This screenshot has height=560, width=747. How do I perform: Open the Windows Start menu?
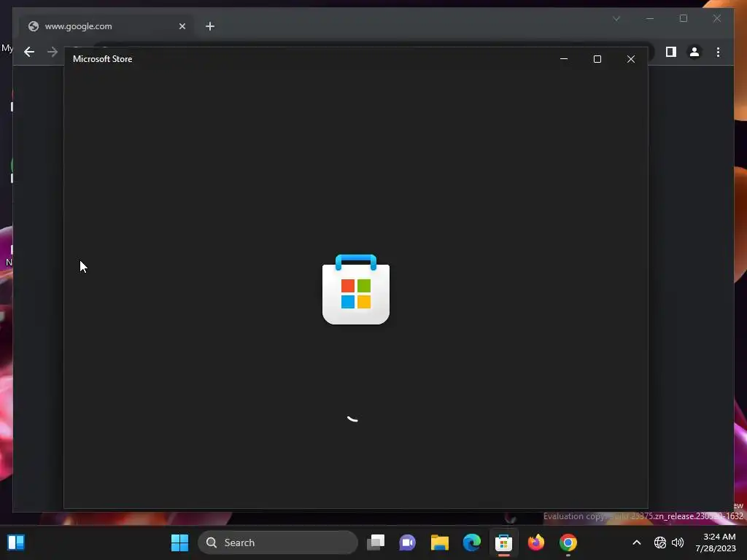click(179, 542)
